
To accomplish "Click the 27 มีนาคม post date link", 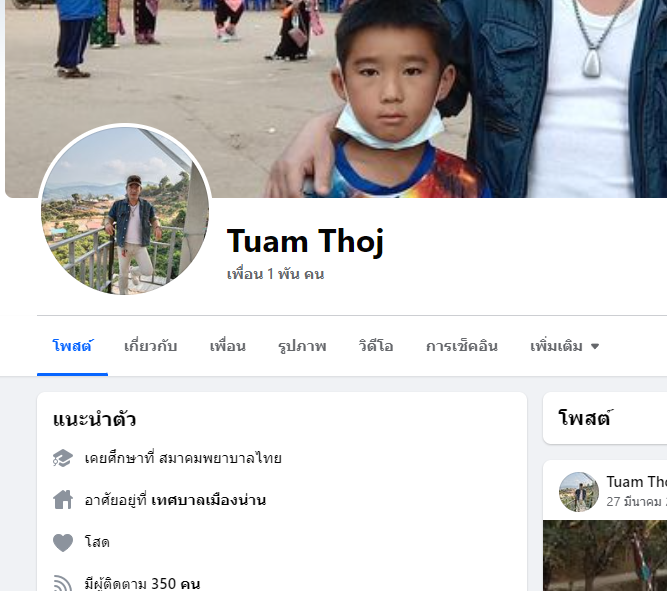I will 636,502.
